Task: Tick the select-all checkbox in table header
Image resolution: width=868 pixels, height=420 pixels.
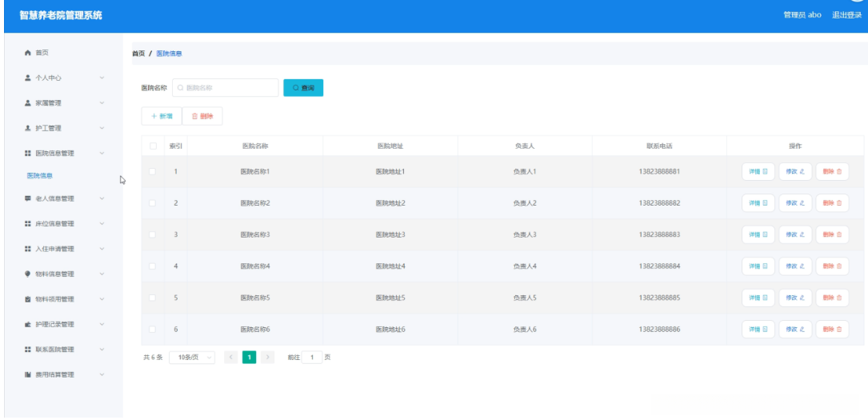Action: coord(153,146)
